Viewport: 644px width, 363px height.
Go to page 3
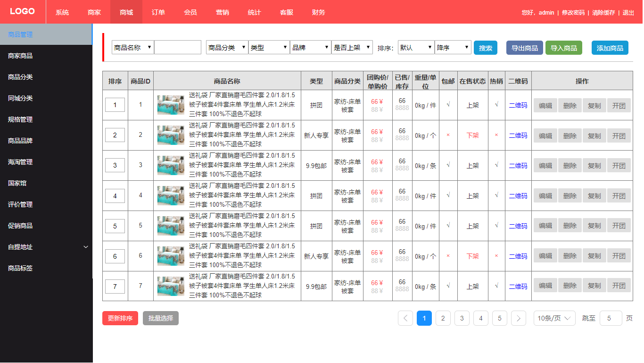tap(462, 318)
